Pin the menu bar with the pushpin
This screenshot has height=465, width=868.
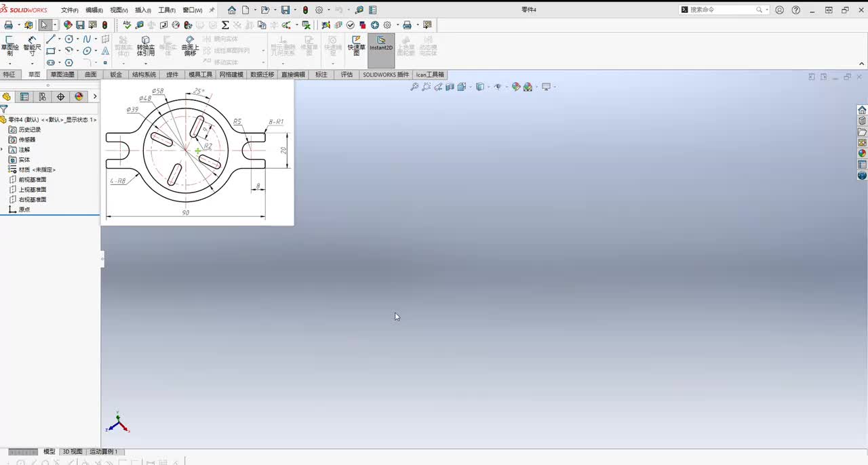212,10
